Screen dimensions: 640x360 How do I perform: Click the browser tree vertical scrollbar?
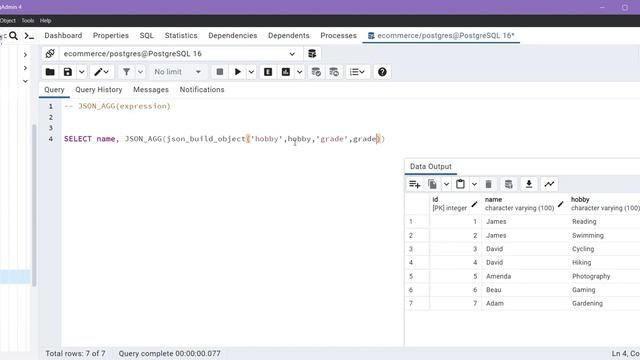pyautogui.click(x=34, y=204)
